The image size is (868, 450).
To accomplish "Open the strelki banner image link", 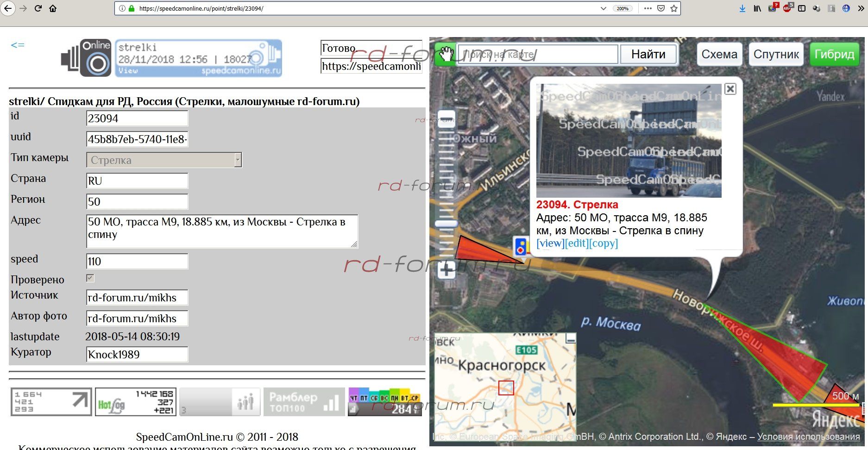I will point(198,58).
